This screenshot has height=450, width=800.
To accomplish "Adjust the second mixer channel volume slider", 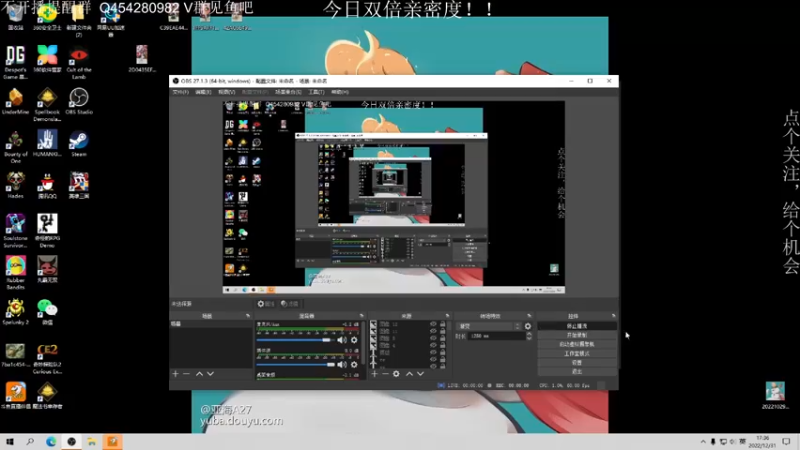I will [296, 364].
